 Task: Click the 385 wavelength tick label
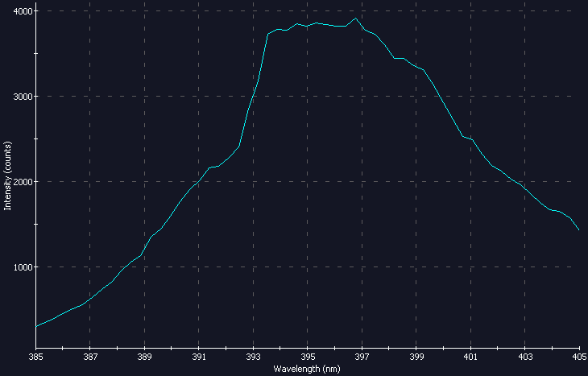[x=36, y=356]
